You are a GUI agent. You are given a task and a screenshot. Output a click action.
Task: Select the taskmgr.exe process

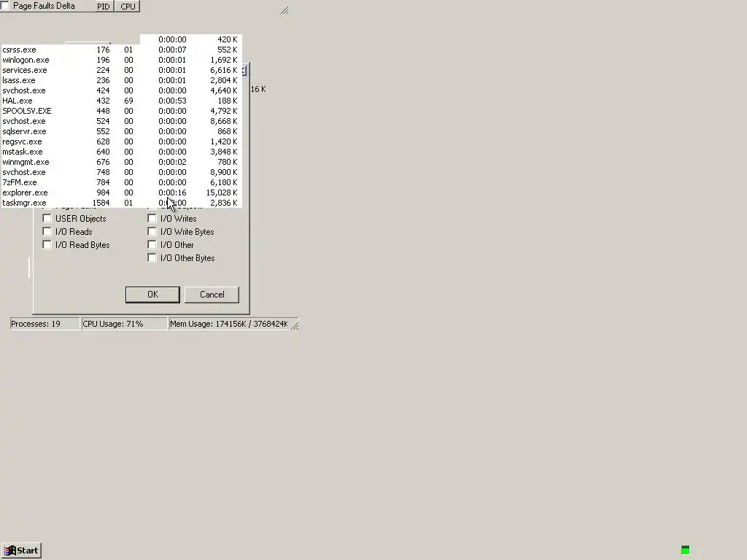tap(122, 203)
